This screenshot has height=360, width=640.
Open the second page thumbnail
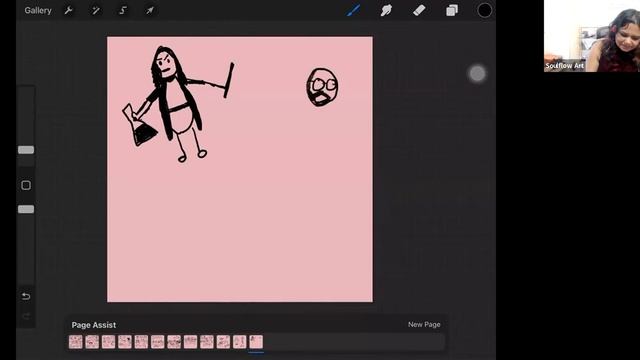point(92,342)
